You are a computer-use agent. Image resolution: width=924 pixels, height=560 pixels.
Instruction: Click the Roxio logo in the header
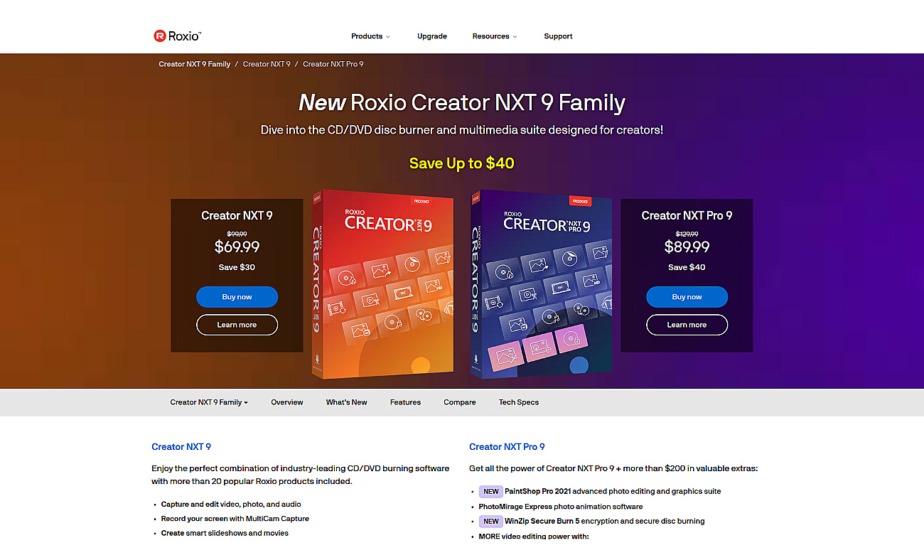click(x=178, y=36)
